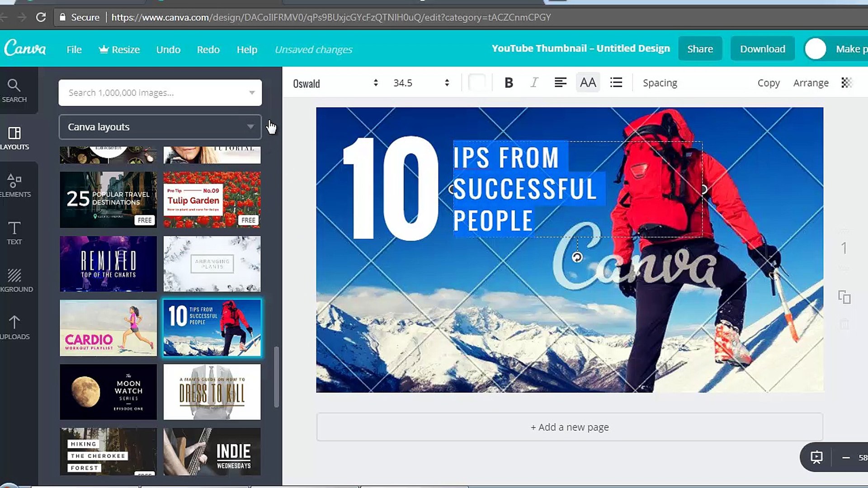Click the Download button
This screenshot has height=488, width=868.
(762, 48)
